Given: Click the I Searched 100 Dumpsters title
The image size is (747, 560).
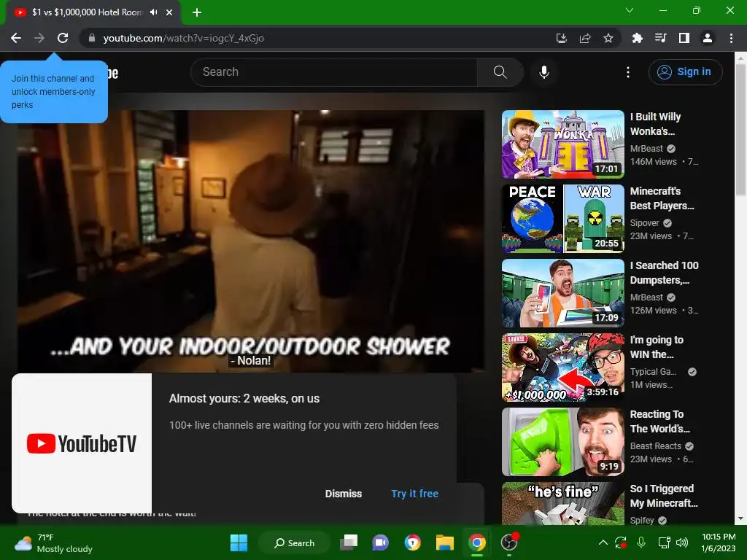Looking at the screenshot, I should click(x=665, y=273).
